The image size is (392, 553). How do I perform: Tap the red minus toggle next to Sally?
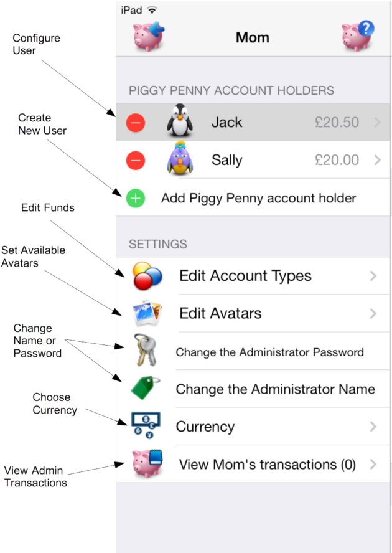(136, 160)
